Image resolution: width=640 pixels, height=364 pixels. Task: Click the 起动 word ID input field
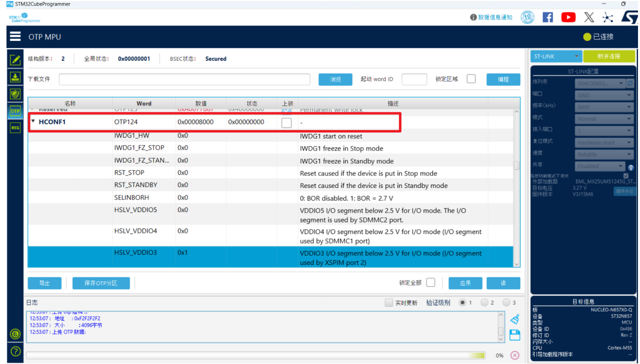pos(414,79)
